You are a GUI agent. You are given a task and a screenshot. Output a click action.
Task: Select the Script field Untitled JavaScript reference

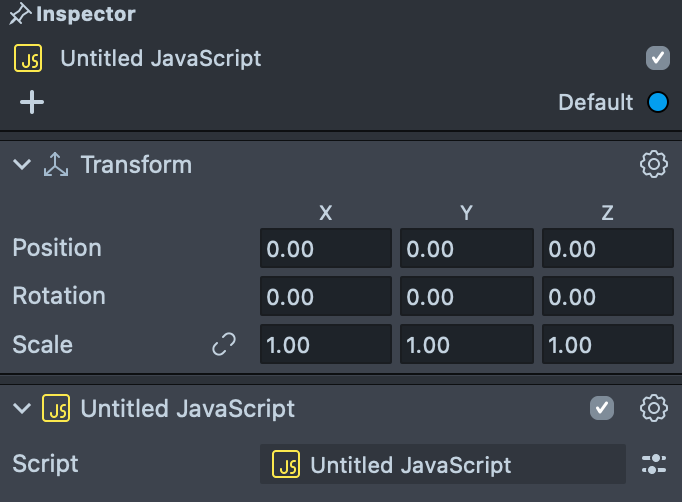pyautogui.click(x=442, y=465)
